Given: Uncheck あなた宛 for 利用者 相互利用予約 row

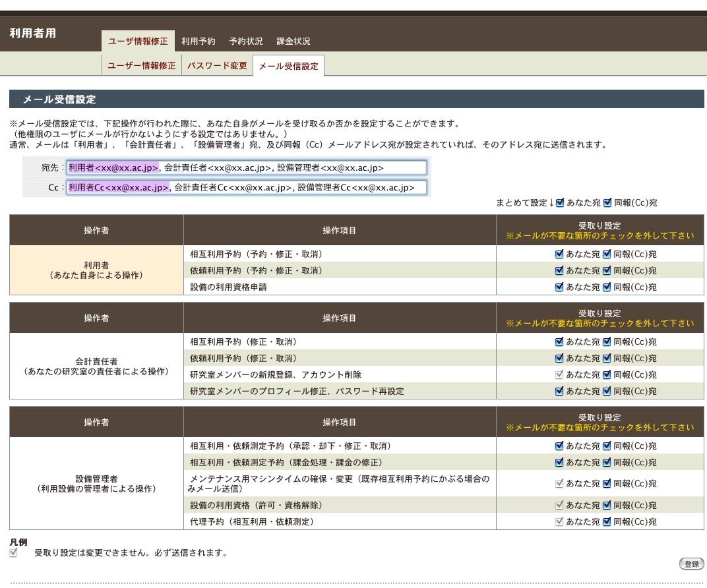Looking at the screenshot, I should pos(561,254).
